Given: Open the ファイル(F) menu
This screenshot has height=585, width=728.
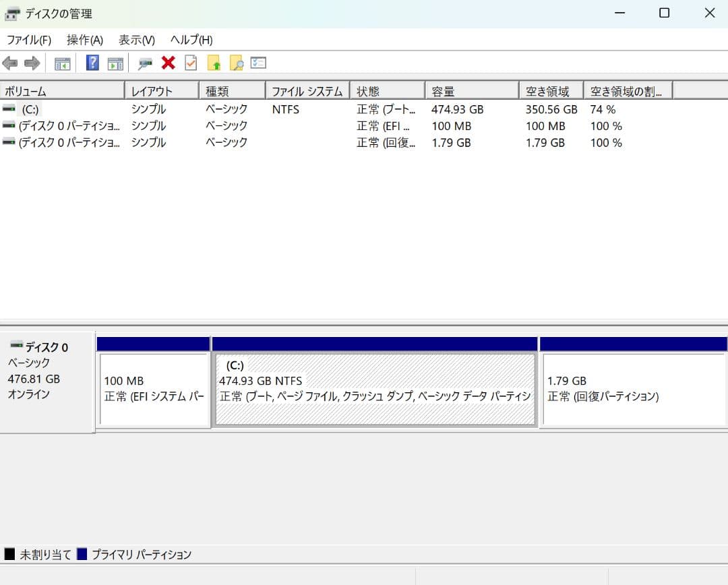Looking at the screenshot, I should point(29,40).
